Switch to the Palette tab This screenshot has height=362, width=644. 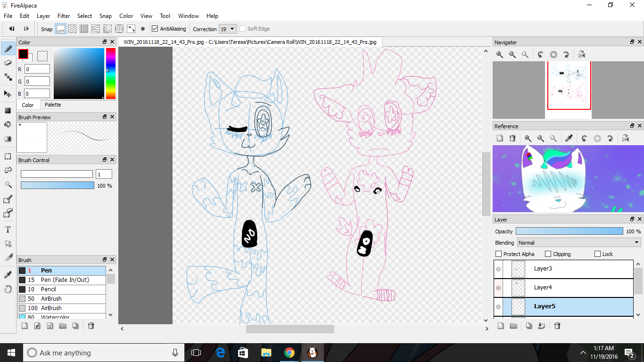coord(53,105)
